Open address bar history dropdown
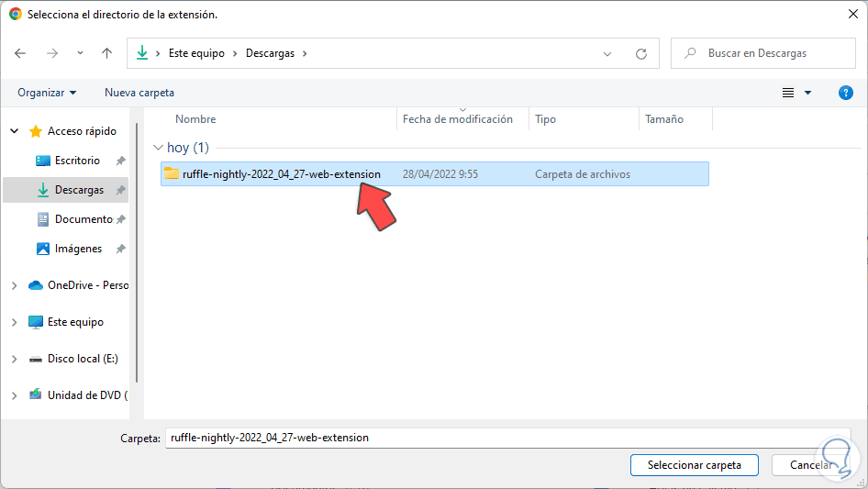 click(607, 54)
